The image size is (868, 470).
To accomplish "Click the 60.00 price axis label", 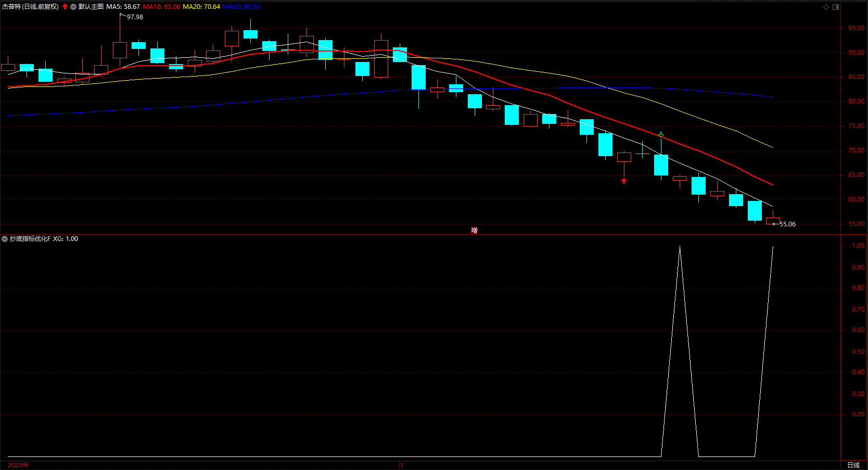I will coord(856,199).
